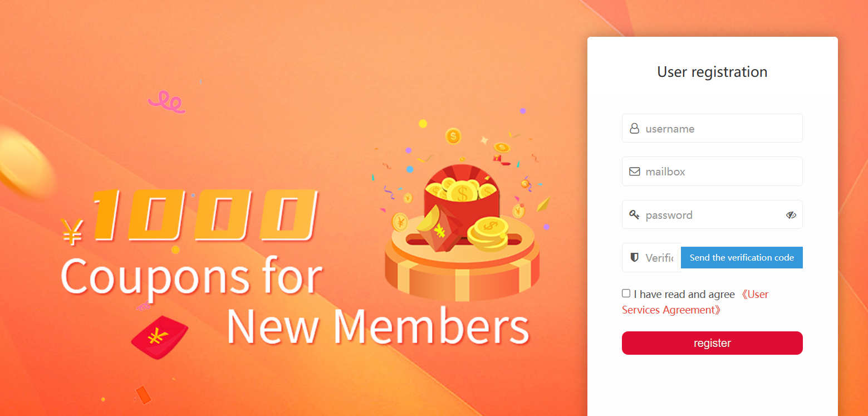Click the shield icon in verification field

tap(634, 257)
